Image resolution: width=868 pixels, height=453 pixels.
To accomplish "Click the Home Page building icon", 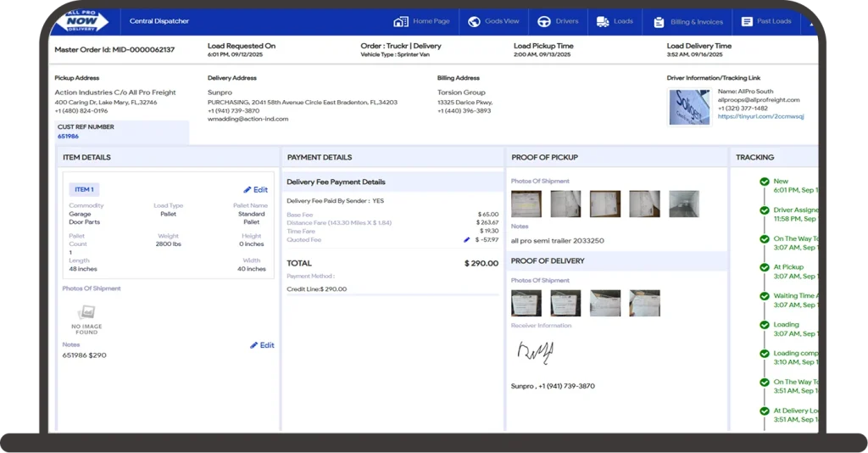I will (401, 21).
